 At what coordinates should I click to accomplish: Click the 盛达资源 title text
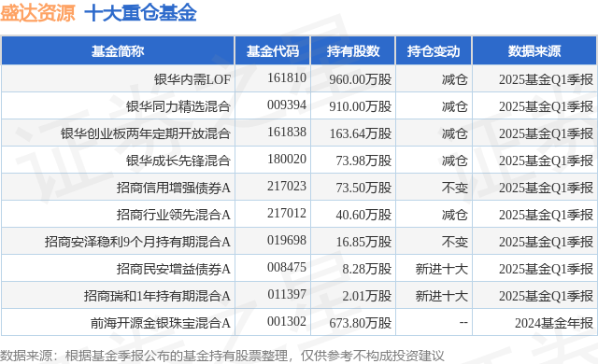(37, 13)
